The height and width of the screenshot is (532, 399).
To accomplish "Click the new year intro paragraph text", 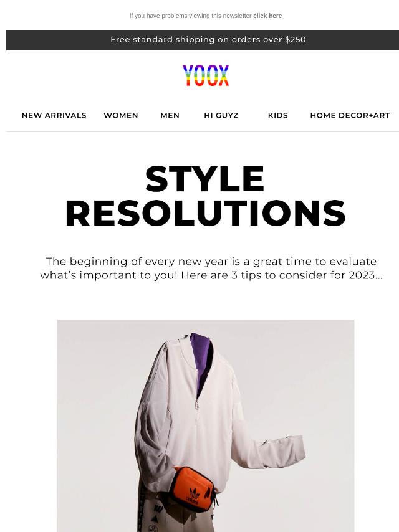I will coord(211,268).
